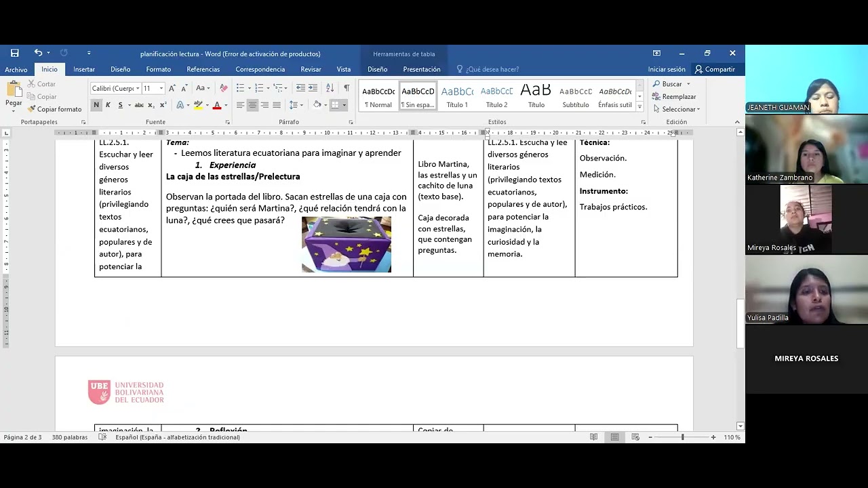This screenshot has height=488, width=868.
Task: Align text right
Action: pos(264,105)
